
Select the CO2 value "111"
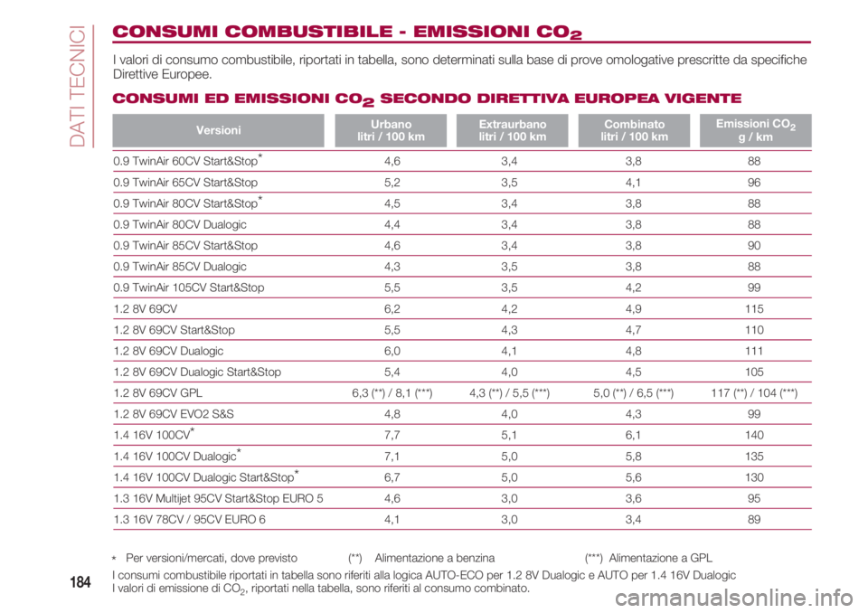point(754,351)
